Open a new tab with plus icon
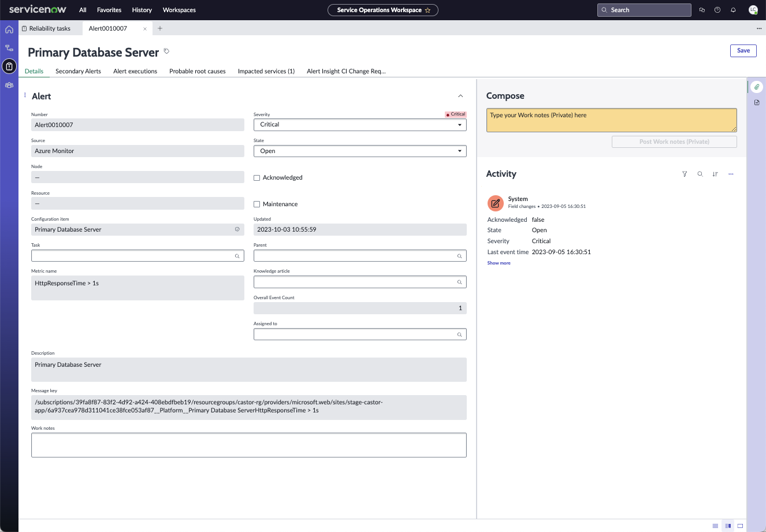 coord(160,28)
